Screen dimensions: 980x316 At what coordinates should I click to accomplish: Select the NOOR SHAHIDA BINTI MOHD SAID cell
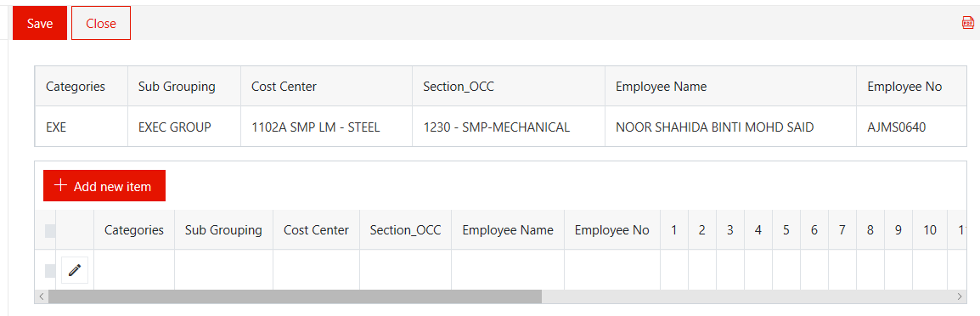pyautogui.click(x=730, y=127)
